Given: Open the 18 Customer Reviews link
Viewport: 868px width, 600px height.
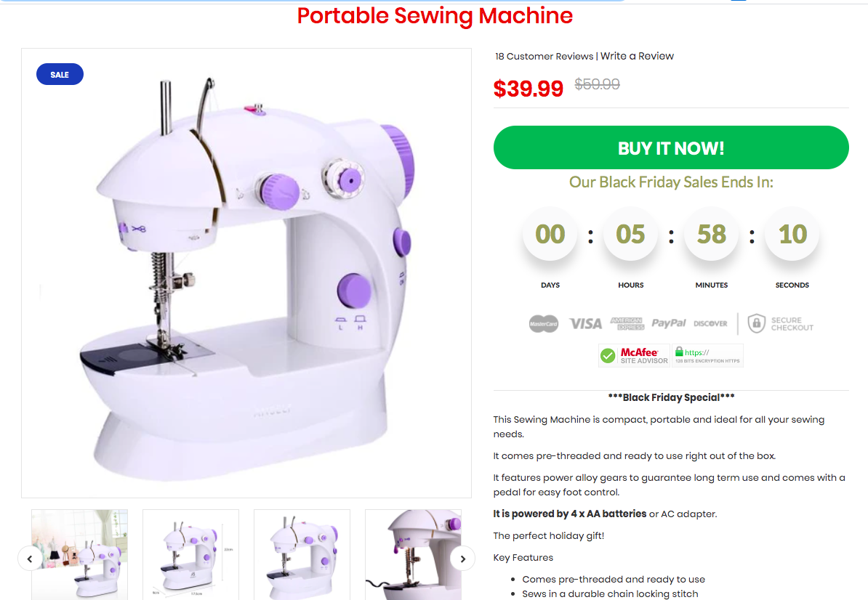Looking at the screenshot, I should point(544,57).
